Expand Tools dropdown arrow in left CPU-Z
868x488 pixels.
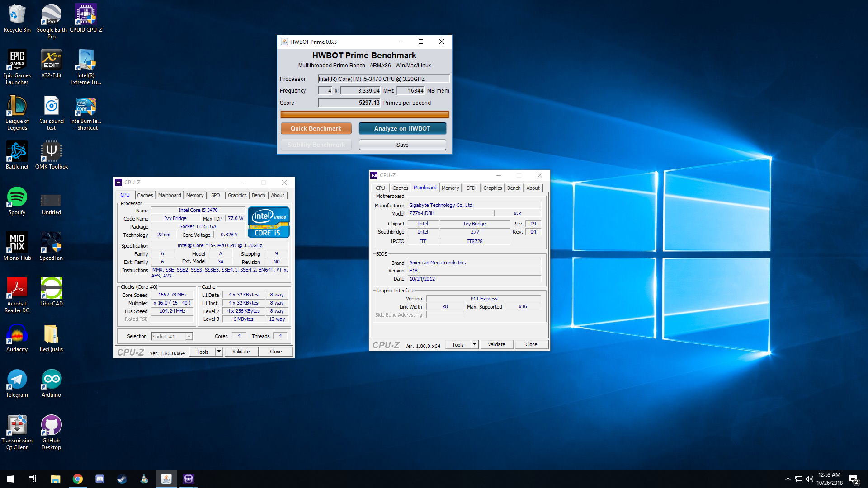(219, 352)
